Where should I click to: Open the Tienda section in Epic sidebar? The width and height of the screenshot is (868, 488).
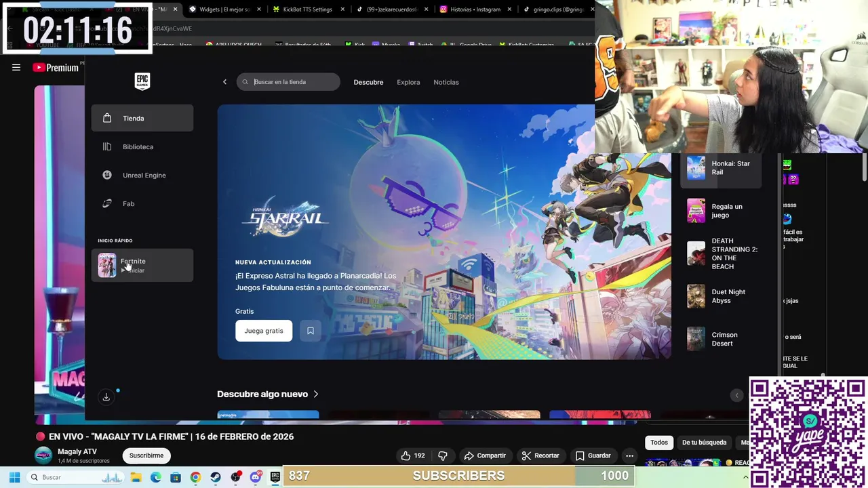(142, 118)
